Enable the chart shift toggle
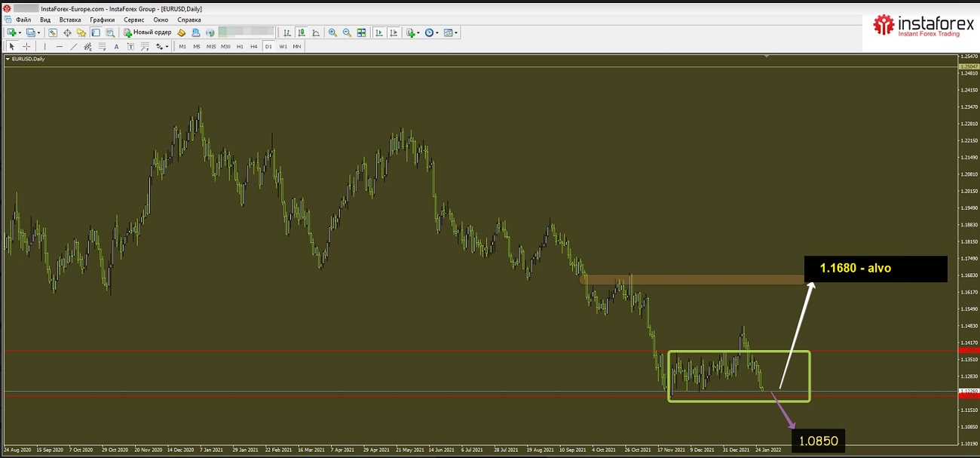The height and width of the screenshot is (458, 980). click(x=393, y=32)
